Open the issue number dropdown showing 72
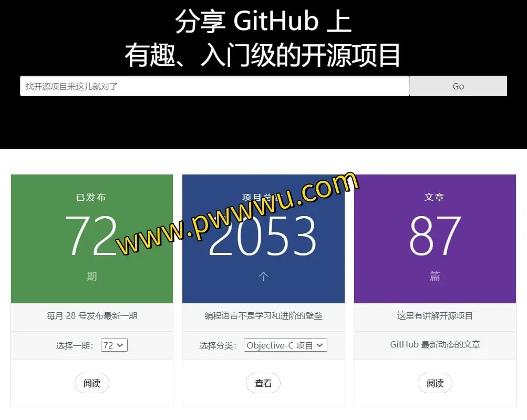527x420 pixels. pos(114,345)
